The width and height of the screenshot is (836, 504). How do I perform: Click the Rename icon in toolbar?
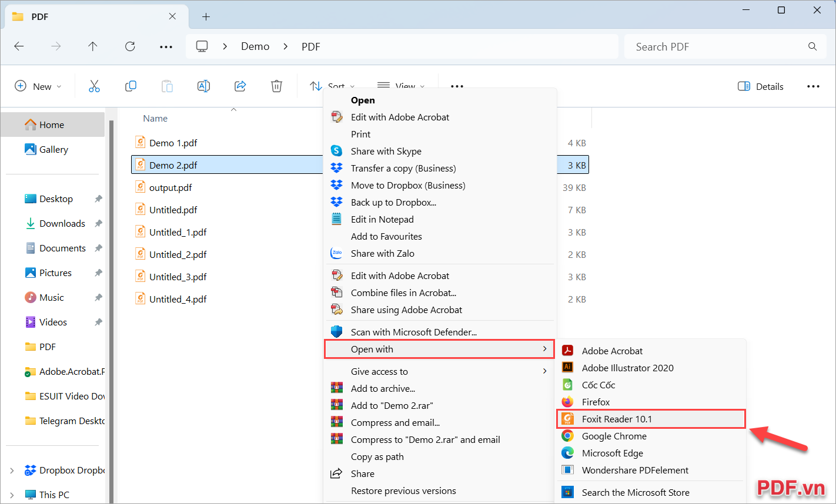[203, 86]
